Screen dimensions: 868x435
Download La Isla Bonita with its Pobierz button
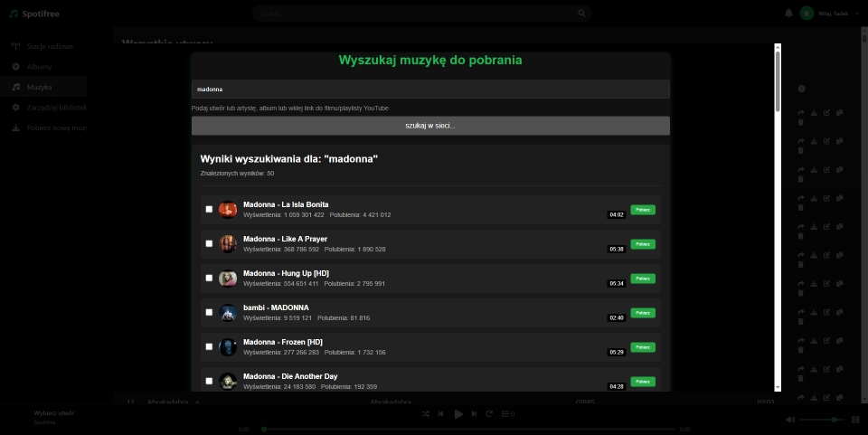(643, 210)
